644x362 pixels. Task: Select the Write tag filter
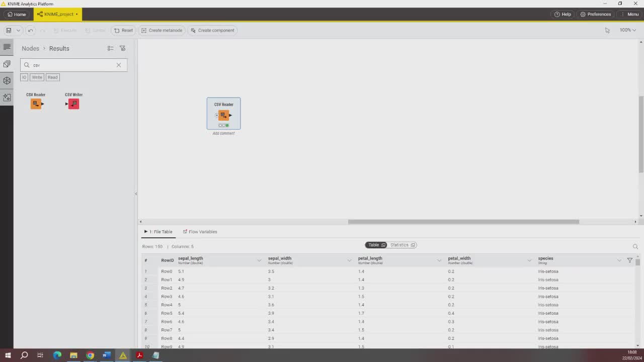37,77
